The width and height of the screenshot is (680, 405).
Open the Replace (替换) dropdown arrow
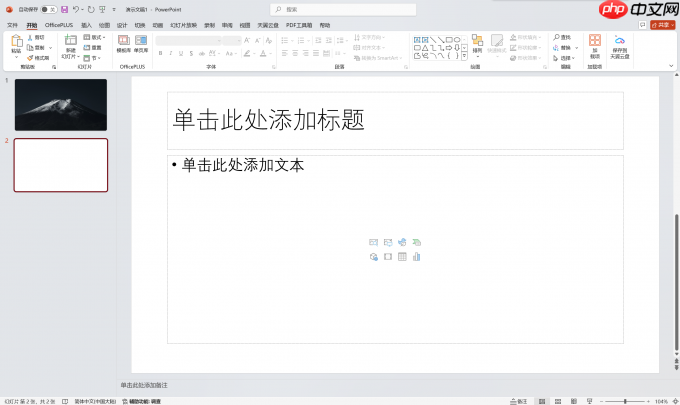[x=577, y=48]
